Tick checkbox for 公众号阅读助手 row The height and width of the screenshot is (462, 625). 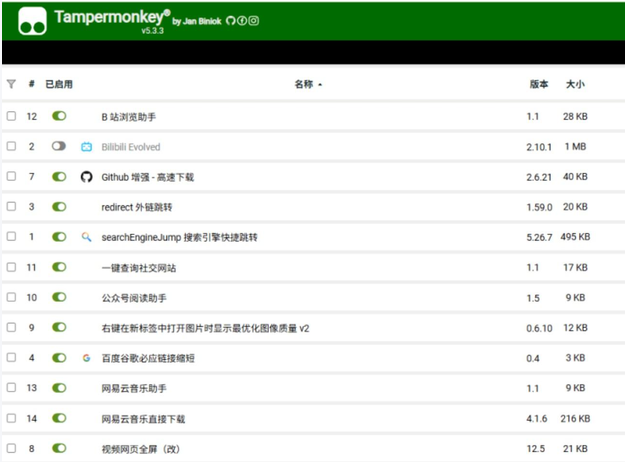pyautogui.click(x=12, y=297)
